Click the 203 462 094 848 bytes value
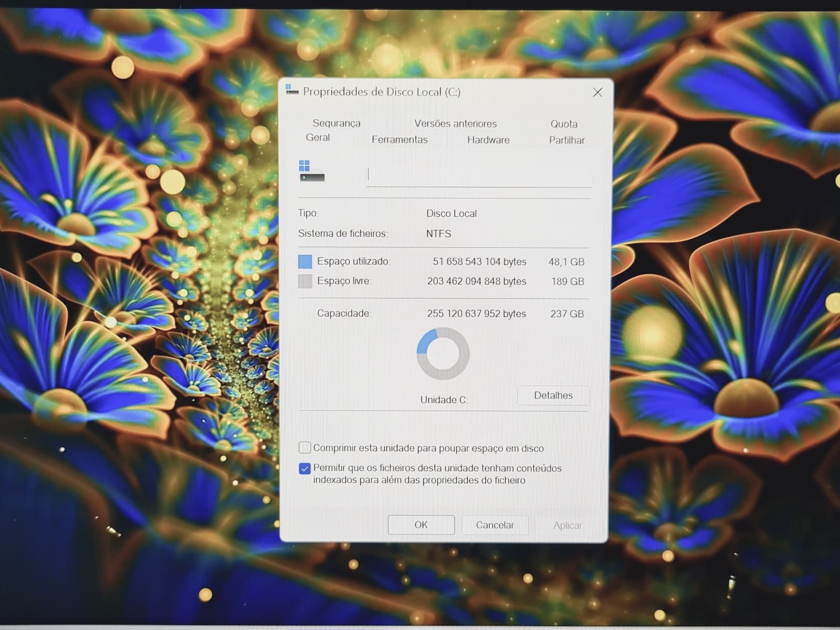 coord(477,281)
